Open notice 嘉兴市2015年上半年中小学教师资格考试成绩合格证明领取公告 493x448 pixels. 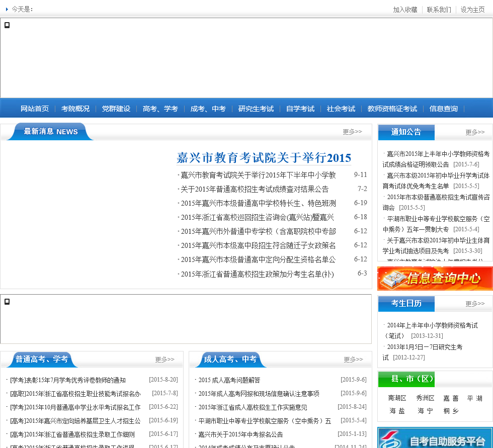tap(436, 159)
